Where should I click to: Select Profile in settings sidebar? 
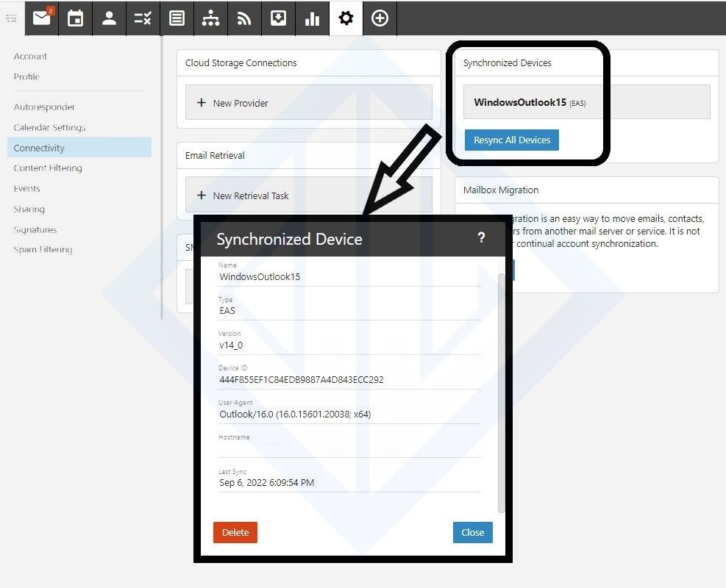tap(27, 76)
